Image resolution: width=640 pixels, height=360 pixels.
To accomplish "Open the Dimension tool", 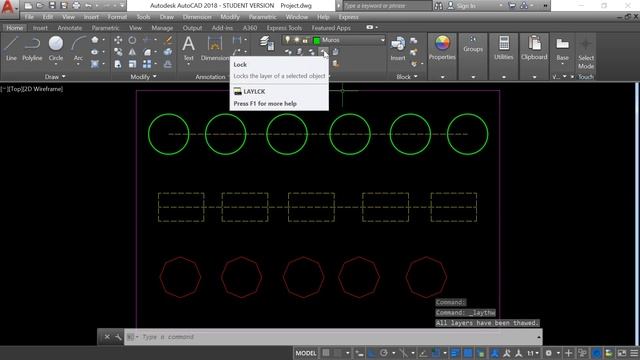I will (215, 48).
